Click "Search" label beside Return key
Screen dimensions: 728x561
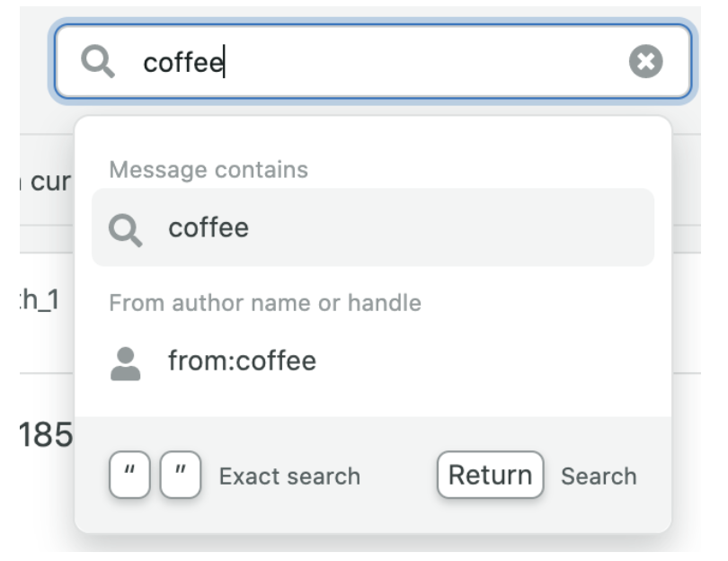(599, 476)
